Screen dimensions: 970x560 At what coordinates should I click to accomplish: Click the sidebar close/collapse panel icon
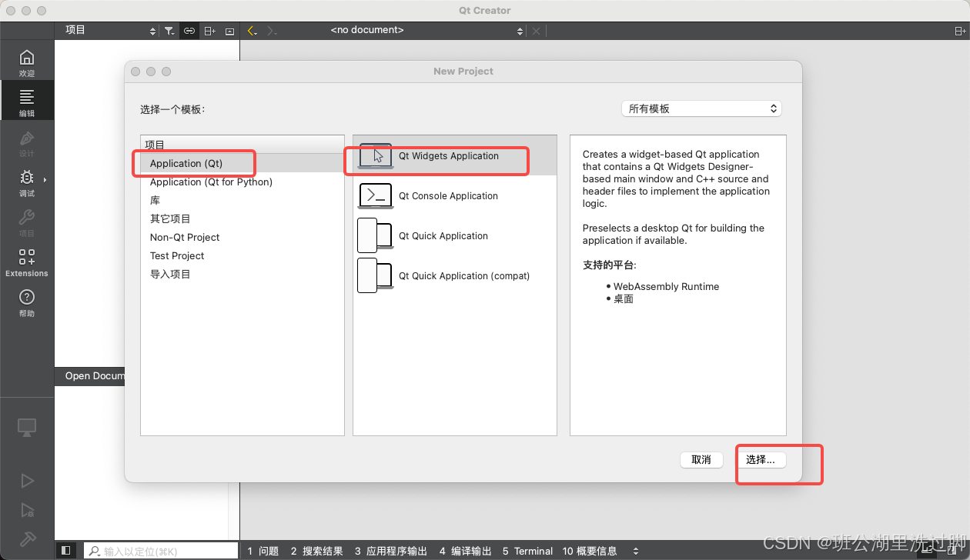tap(229, 31)
